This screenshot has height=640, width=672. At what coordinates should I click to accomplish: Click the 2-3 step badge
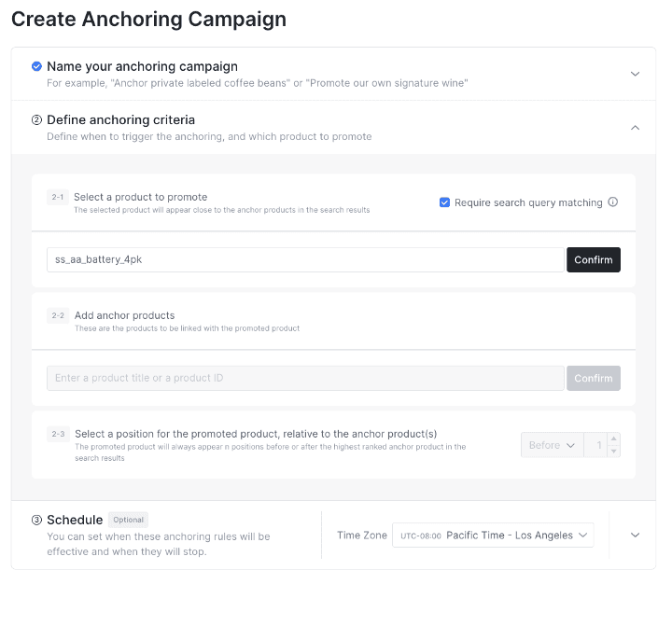[x=58, y=434]
